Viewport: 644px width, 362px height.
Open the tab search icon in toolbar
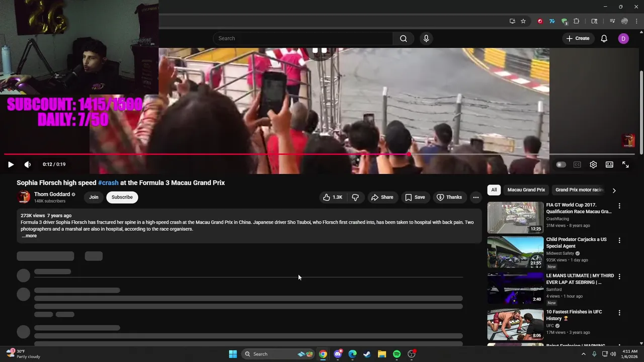point(594,21)
